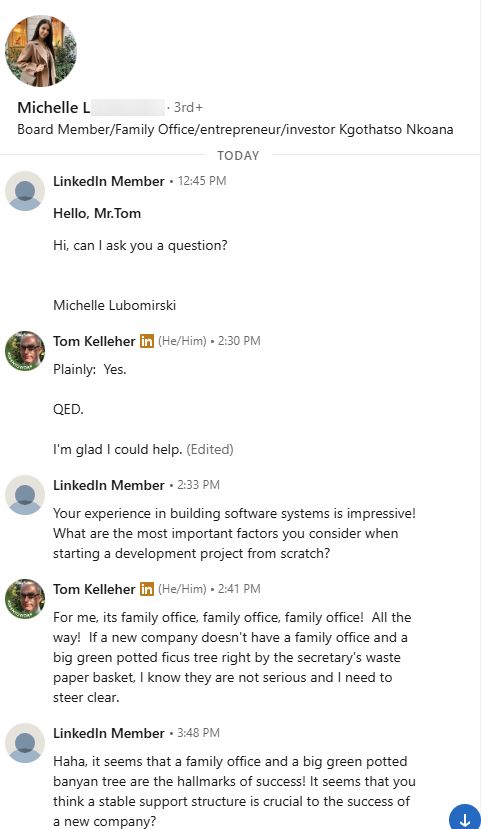This screenshot has height=829, width=481.
Task: Click the blue scroll-down arrow button
Action: tap(465, 817)
